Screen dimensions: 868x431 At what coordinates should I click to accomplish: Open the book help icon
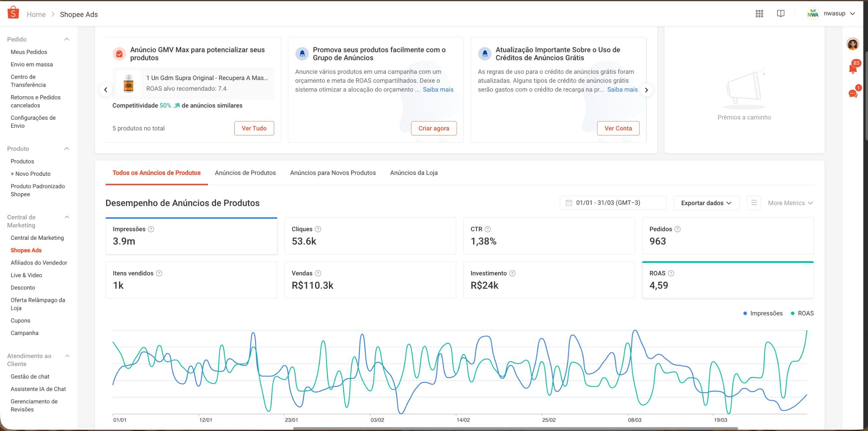(781, 13)
